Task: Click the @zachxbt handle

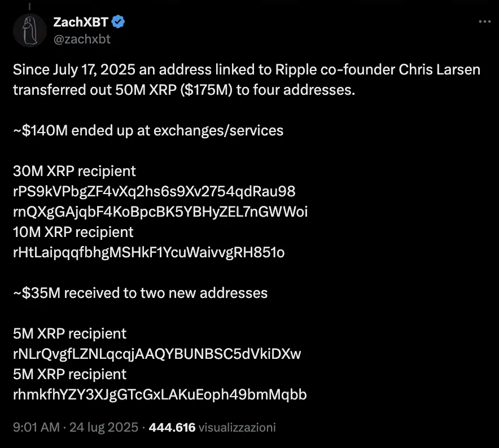Action: (82, 39)
